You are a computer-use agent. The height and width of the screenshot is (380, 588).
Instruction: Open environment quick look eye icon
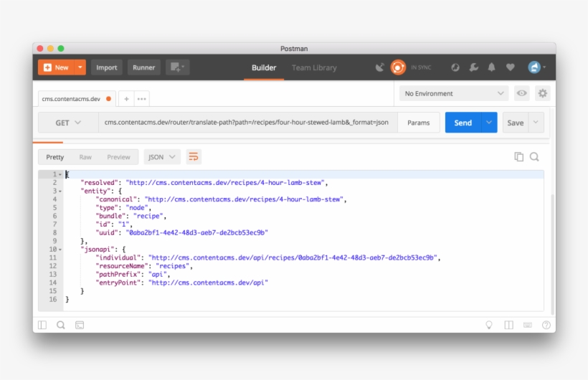[x=522, y=93]
